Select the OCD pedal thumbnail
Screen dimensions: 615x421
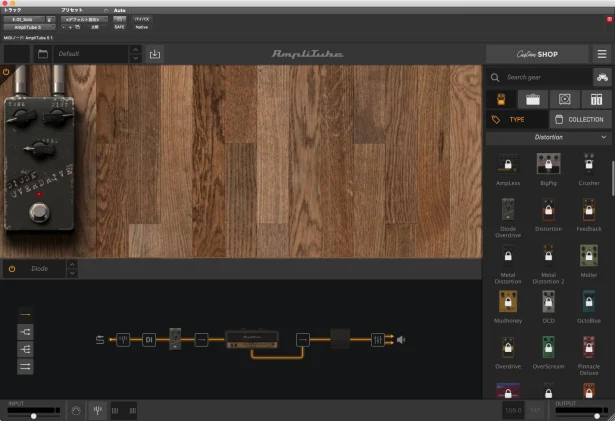(x=548, y=301)
